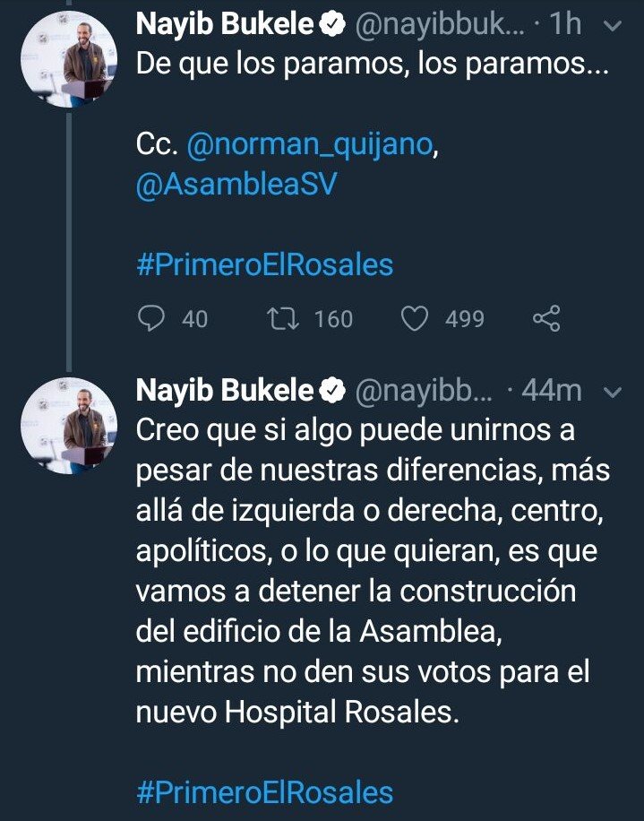Tap #PrimeroElRosales hashtag in first tweet

pyautogui.click(x=265, y=265)
